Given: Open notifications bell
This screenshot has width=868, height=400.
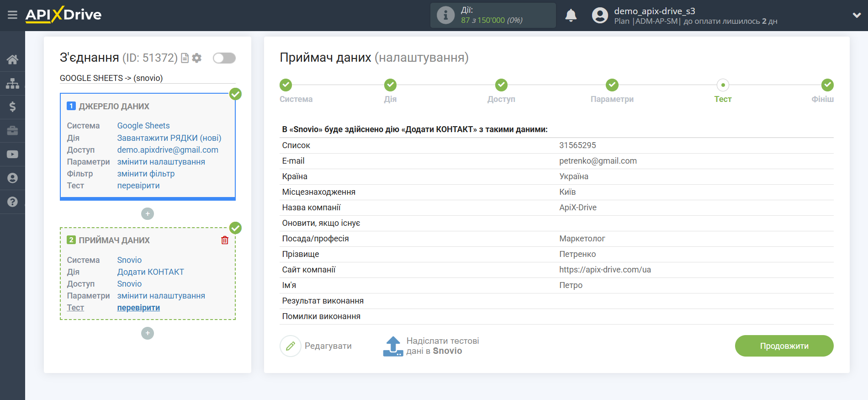Looking at the screenshot, I should tap(571, 16).
